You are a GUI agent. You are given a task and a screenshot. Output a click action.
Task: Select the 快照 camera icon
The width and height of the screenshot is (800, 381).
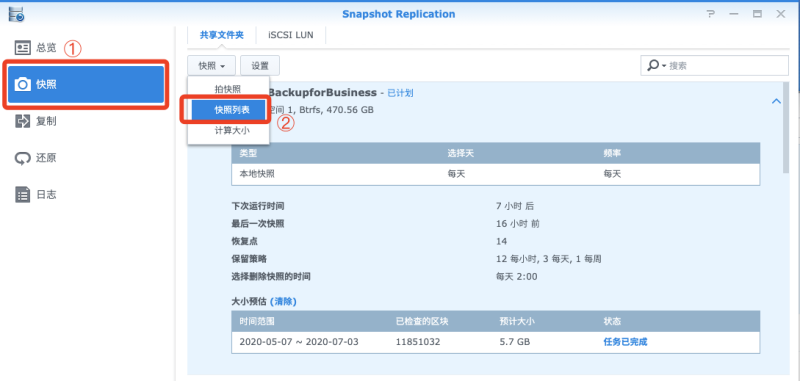point(23,85)
